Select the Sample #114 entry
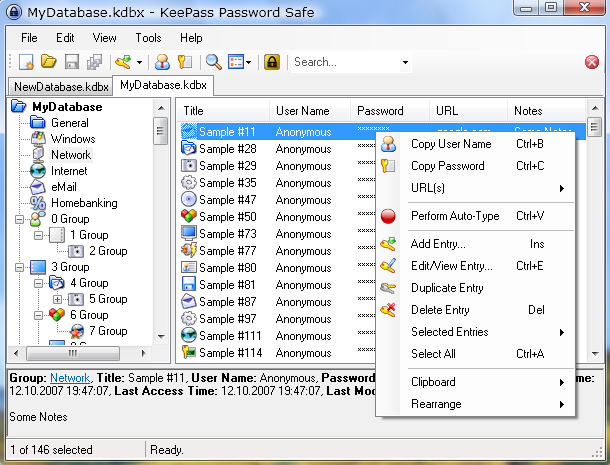This screenshot has height=465, width=610. 230,353
